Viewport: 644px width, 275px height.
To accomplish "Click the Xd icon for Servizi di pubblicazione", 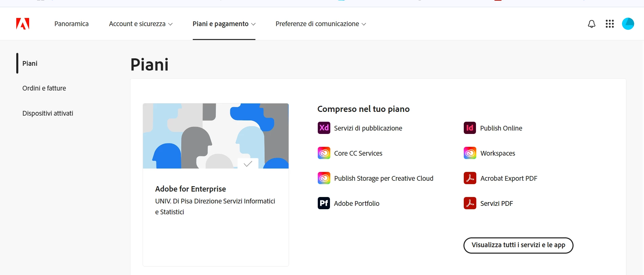I will 324,128.
